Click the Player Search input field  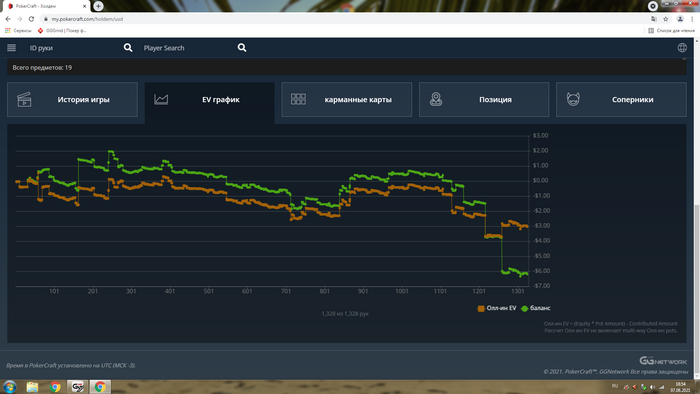[188, 48]
